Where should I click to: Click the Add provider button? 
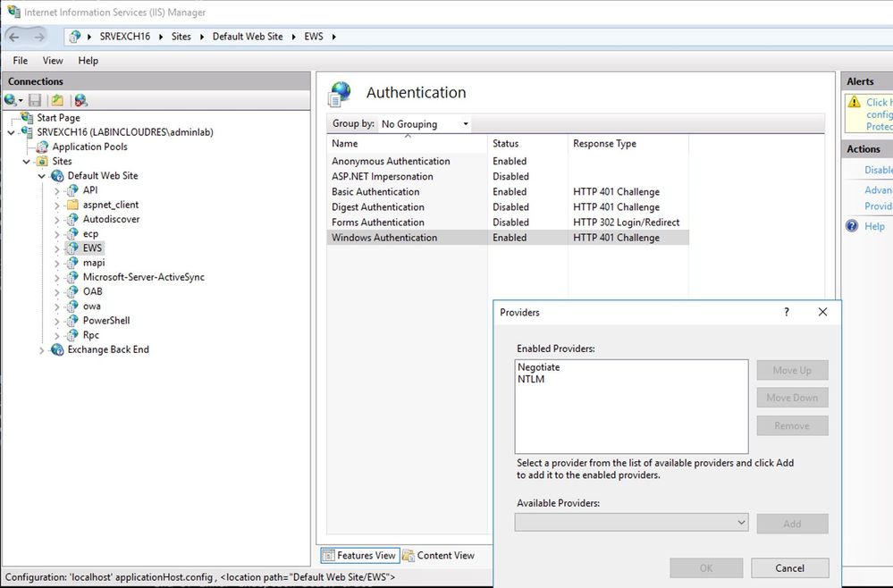(792, 523)
